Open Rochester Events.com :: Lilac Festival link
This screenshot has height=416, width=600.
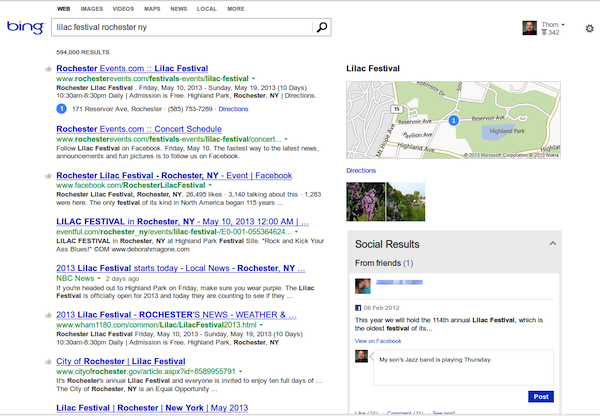[x=132, y=69]
